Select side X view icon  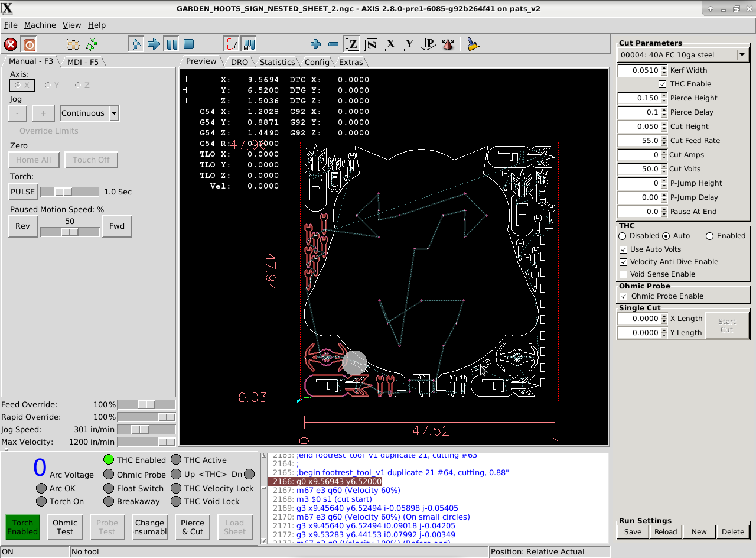point(390,44)
